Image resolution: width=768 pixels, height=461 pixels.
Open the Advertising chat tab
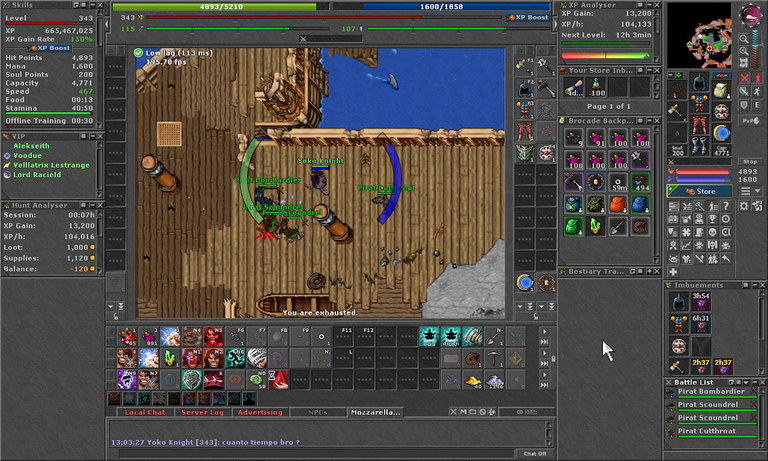(260, 412)
